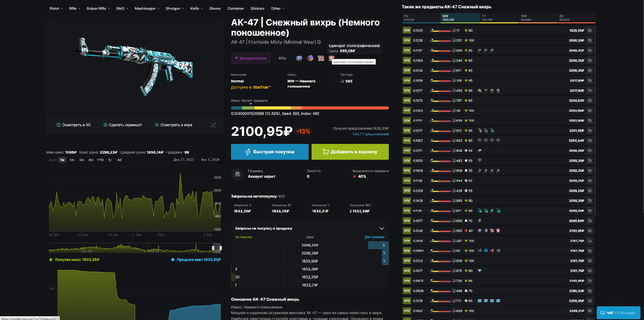Viewport: 644px width, 320px height.
Task: Click the Единорог holographic sticker icon
Action: [332, 58]
